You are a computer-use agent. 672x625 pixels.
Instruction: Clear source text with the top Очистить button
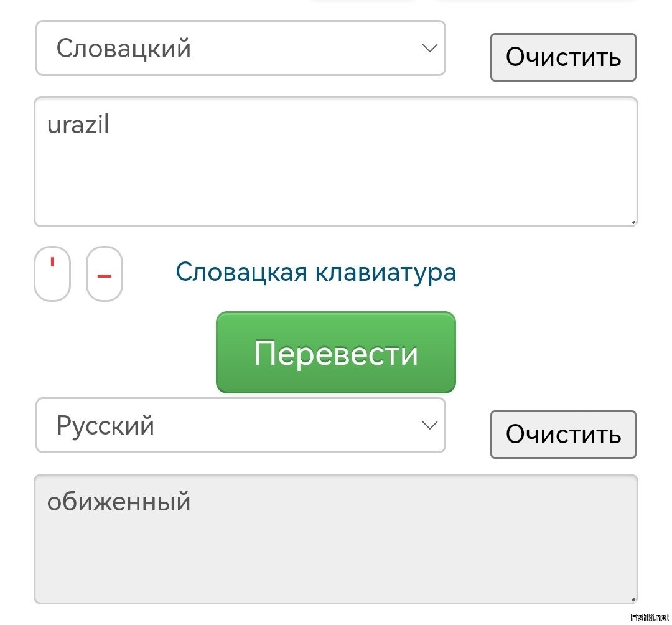pos(563,57)
